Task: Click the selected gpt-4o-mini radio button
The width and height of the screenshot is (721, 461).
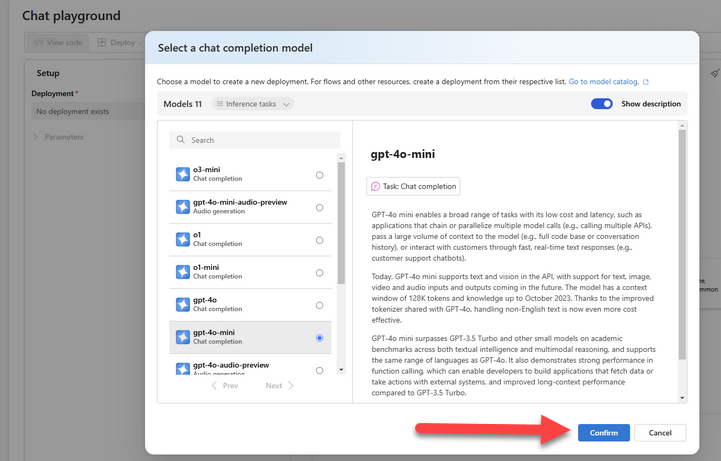Action: (x=320, y=338)
